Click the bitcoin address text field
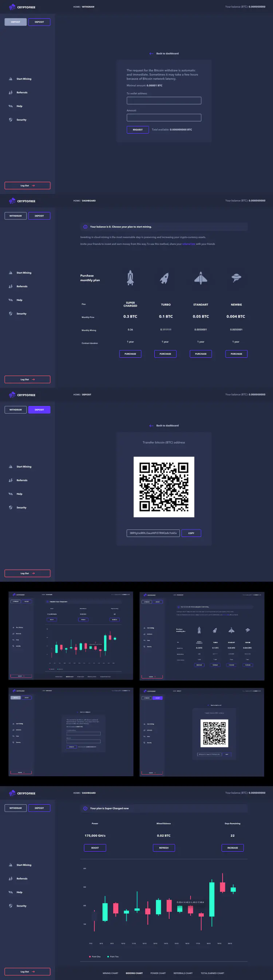Viewport: 273px width, 980px height. pyautogui.click(x=153, y=533)
